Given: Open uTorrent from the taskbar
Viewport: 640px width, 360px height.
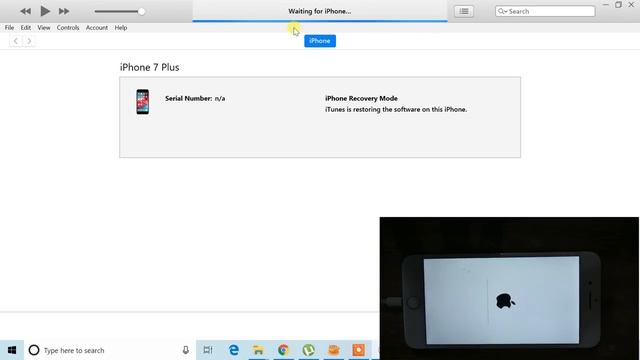Looking at the screenshot, I should click(309, 350).
